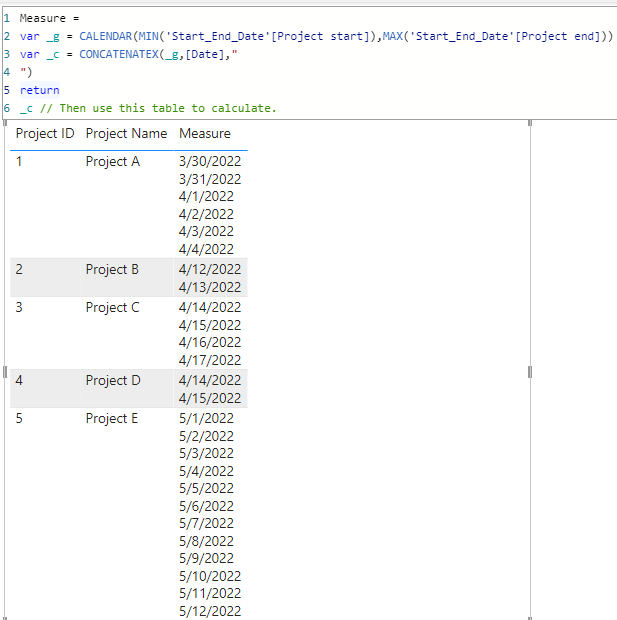Click Project ID cell 5

click(19, 418)
